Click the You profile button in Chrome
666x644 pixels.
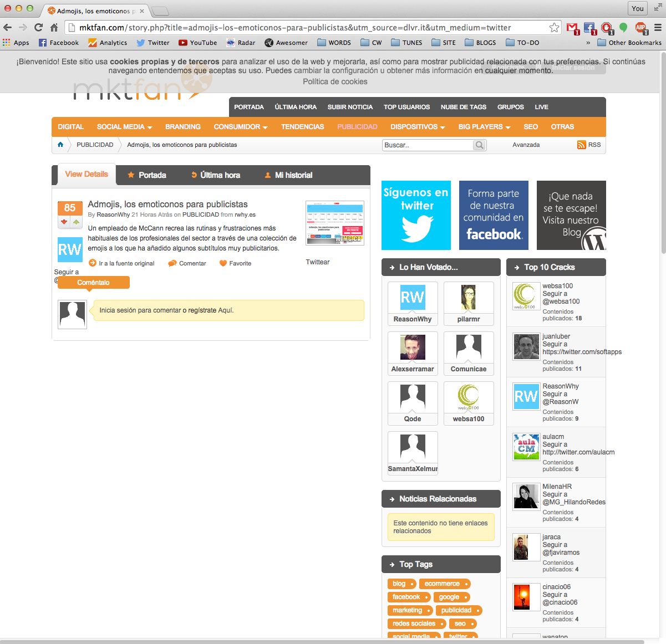coord(638,8)
